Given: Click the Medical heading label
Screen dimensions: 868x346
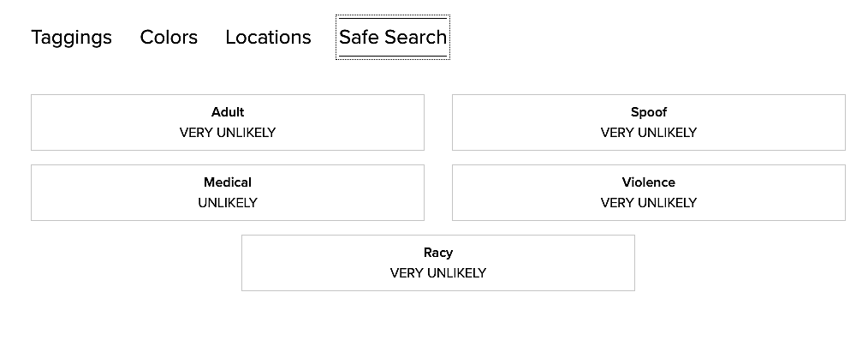Looking at the screenshot, I should coord(228,182).
